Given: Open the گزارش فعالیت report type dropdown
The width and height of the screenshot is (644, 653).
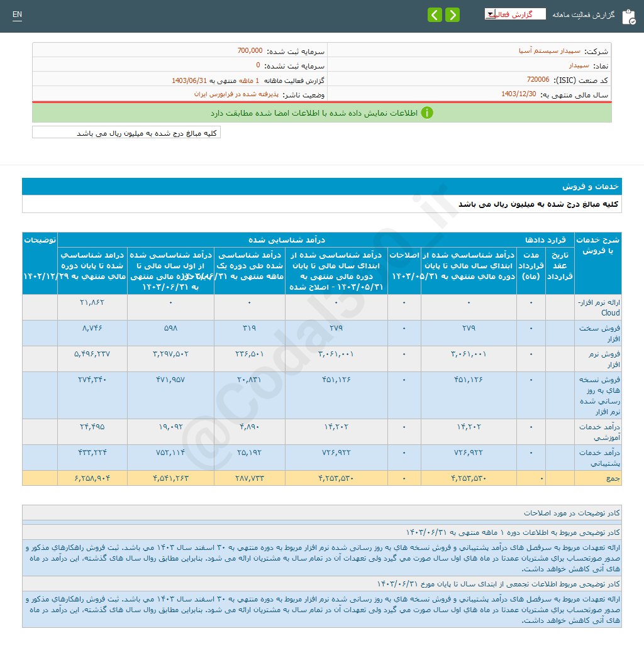Looking at the screenshot, I should (516, 13).
